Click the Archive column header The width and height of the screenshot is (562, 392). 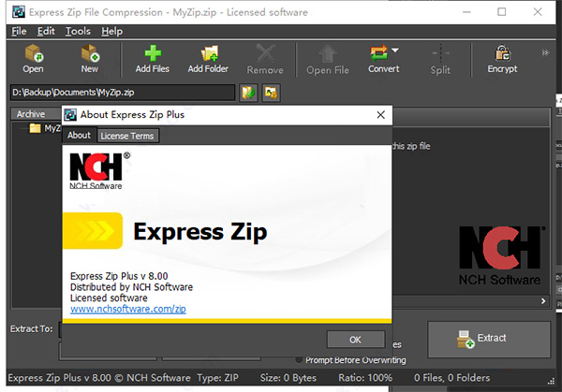37,114
